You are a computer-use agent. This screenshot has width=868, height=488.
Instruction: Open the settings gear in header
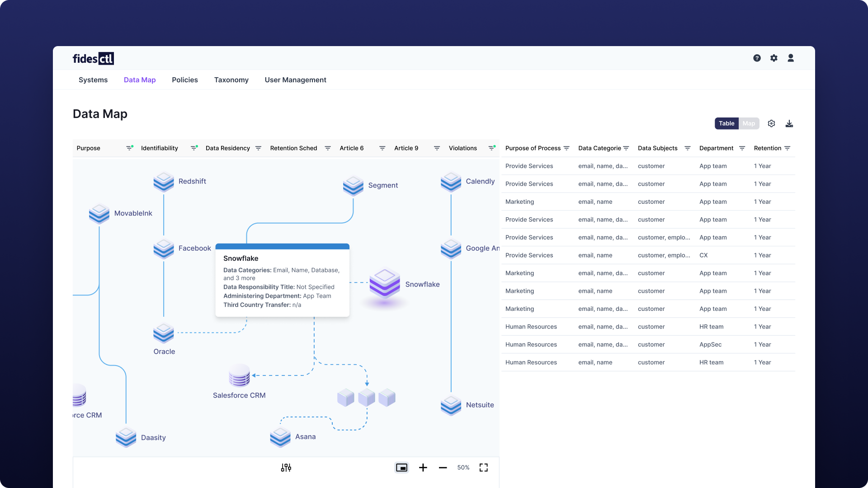774,58
